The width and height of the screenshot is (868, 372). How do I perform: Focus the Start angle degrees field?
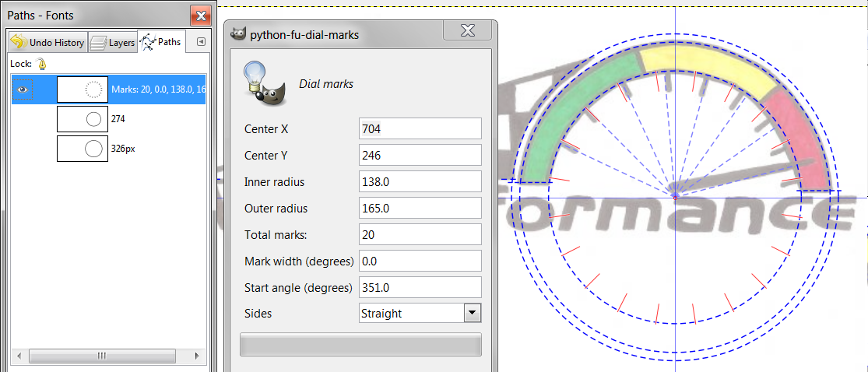click(420, 287)
